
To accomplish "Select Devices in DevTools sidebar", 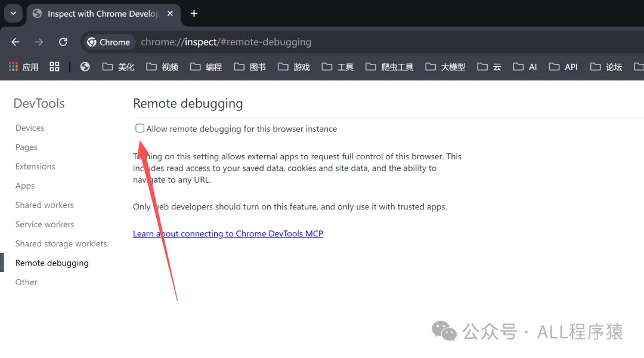I will pyautogui.click(x=30, y=128).
